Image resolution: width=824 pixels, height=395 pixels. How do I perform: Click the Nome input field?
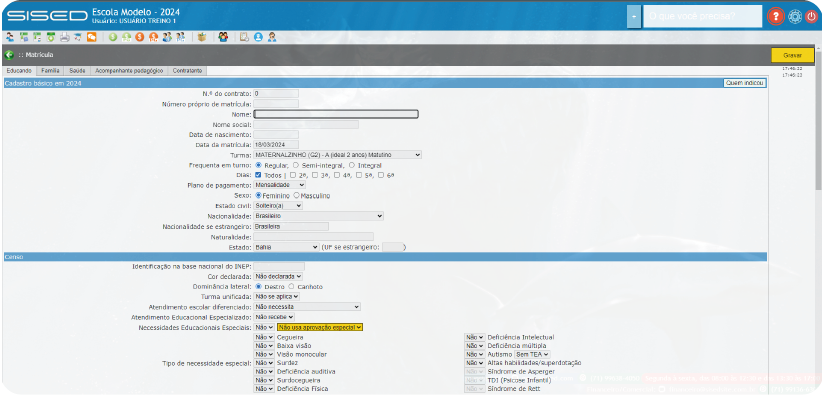[x=336, y=114]
